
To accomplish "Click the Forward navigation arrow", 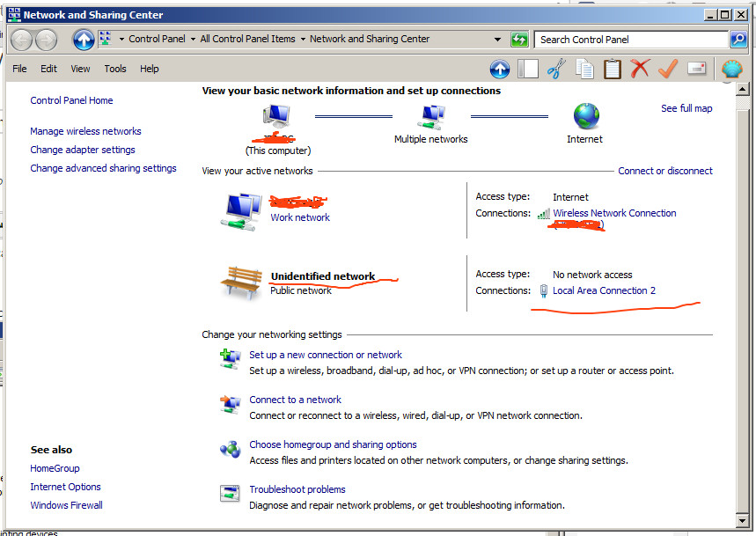I will 47,40.
